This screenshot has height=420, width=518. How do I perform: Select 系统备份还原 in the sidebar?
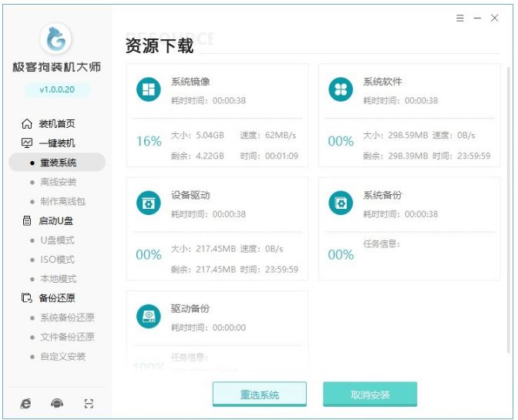67,318
